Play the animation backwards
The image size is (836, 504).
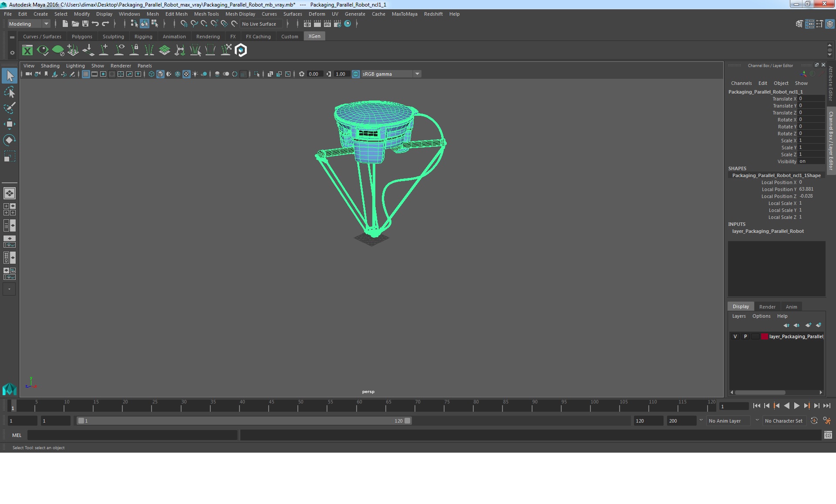[x=786, y=406]
